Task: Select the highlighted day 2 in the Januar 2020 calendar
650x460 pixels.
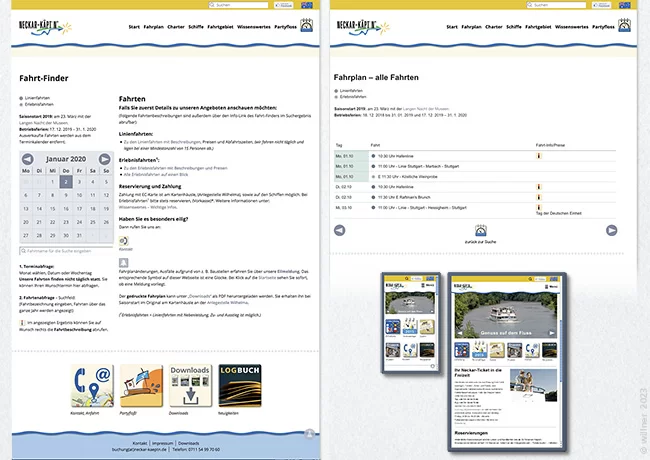Action: pyautogui.click(x=66, y=182)
